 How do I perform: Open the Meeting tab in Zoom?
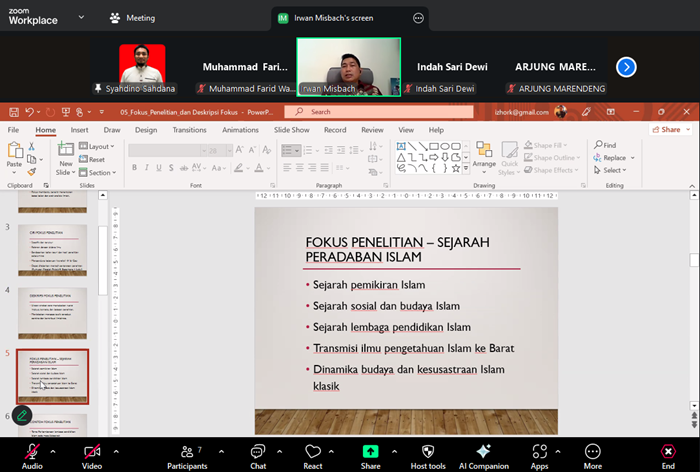point(133,18)
